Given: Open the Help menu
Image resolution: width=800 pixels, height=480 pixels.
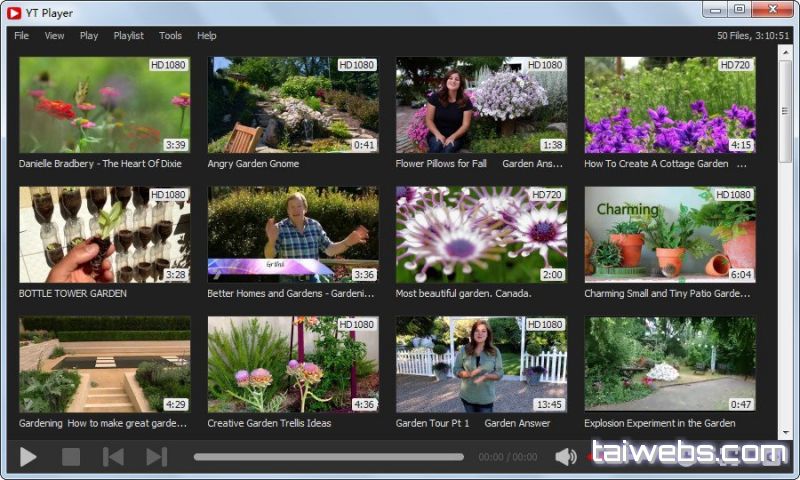Looking at the screenshot, I should coord(206,35).
